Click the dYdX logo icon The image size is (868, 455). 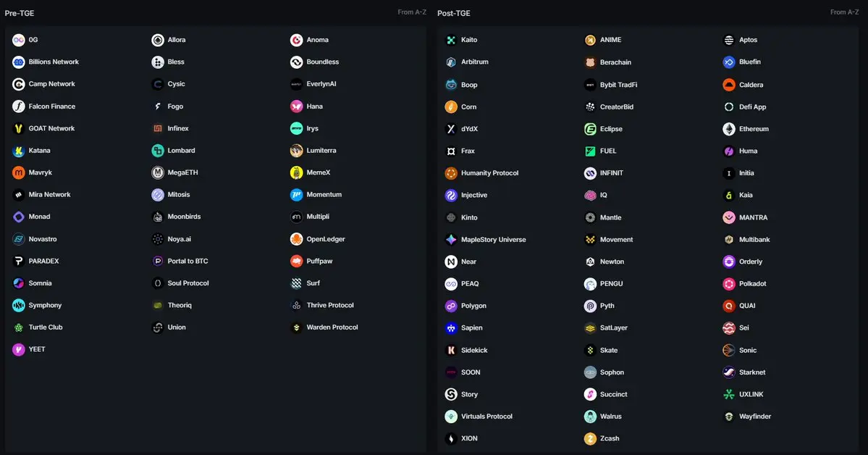451,129
